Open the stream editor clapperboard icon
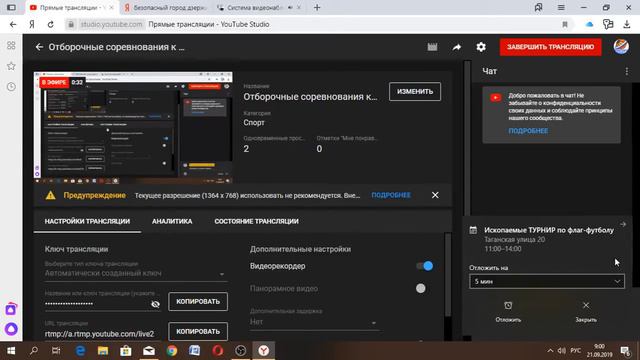The height and width of the screenshot is (360, 640). pos(432,47)
